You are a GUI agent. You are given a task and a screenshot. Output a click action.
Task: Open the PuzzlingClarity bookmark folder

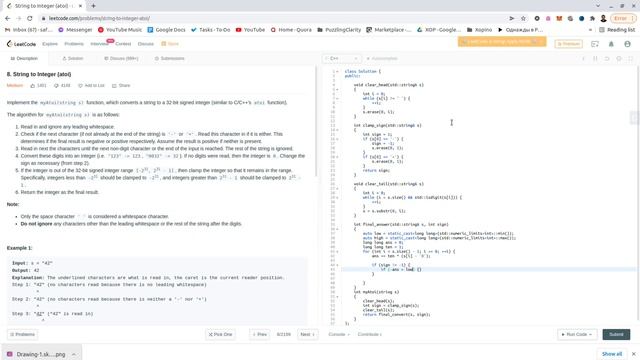tap(339, 30)
